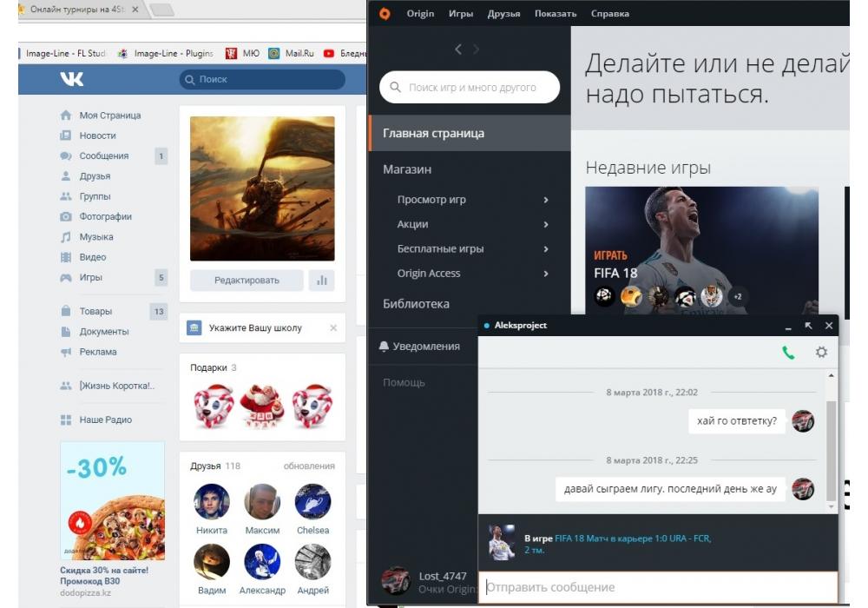Click the first friend avatar on the FIFA 18 tile

pos(604,297)
